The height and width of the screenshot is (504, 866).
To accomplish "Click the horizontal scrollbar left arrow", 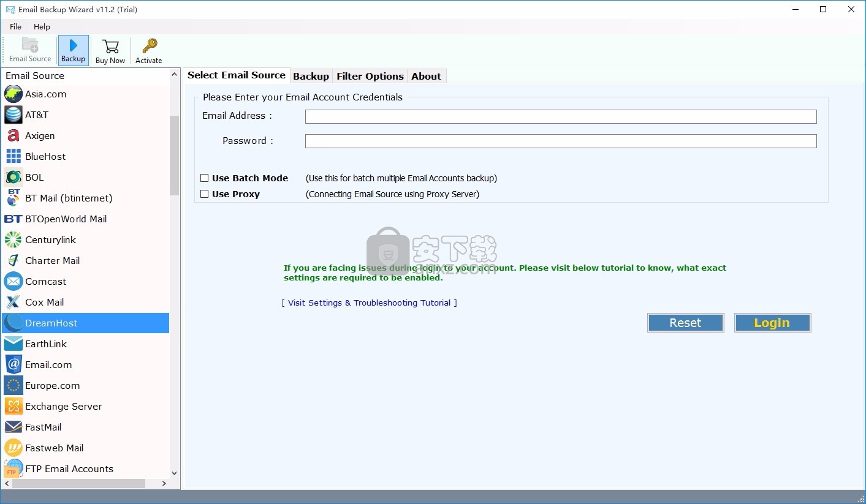I will (7, 484).
